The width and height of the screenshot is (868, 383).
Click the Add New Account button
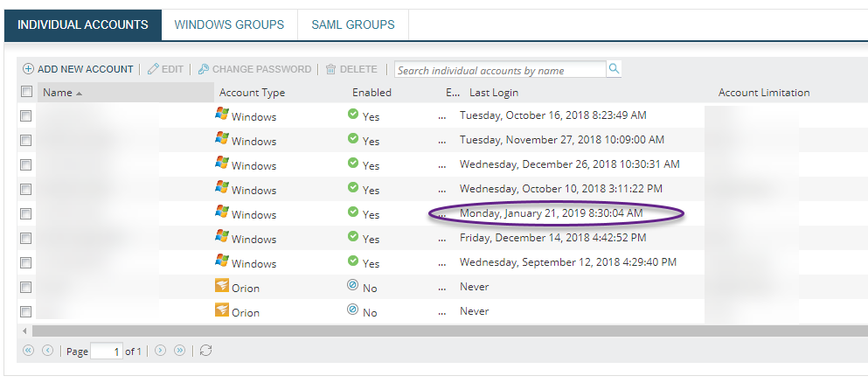78,69
